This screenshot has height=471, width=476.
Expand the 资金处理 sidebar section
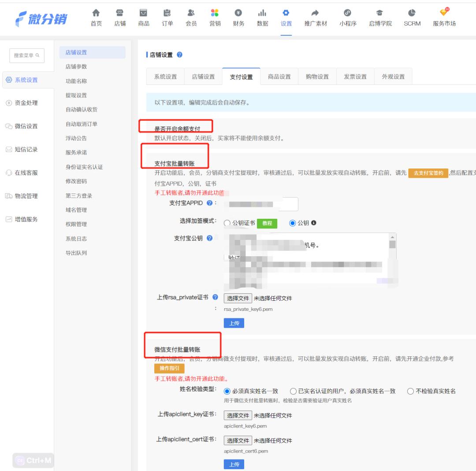coord(25,103)
